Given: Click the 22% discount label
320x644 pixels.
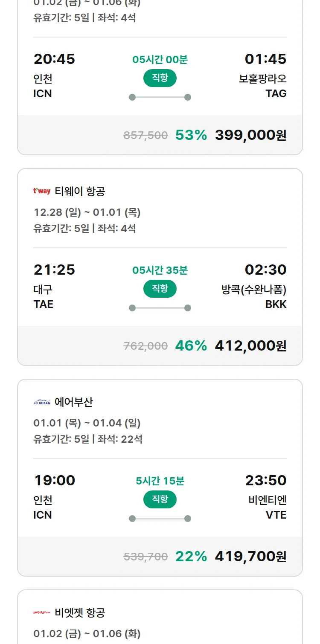Looking at the screenshot, I should coord(191,557).
